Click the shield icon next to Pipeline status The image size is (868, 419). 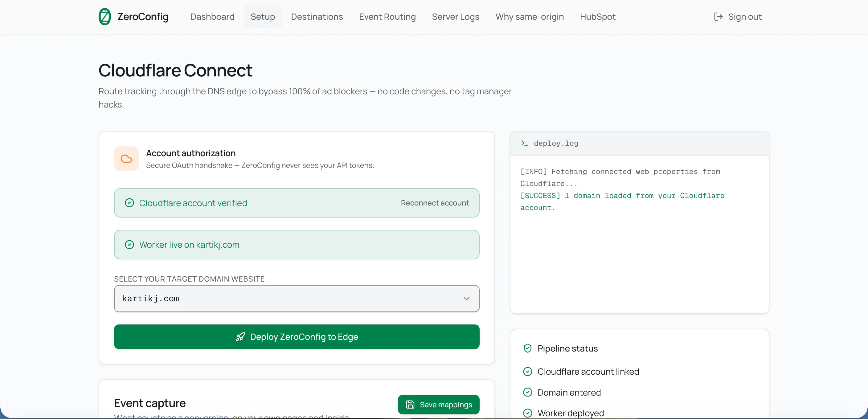[528, 348]
